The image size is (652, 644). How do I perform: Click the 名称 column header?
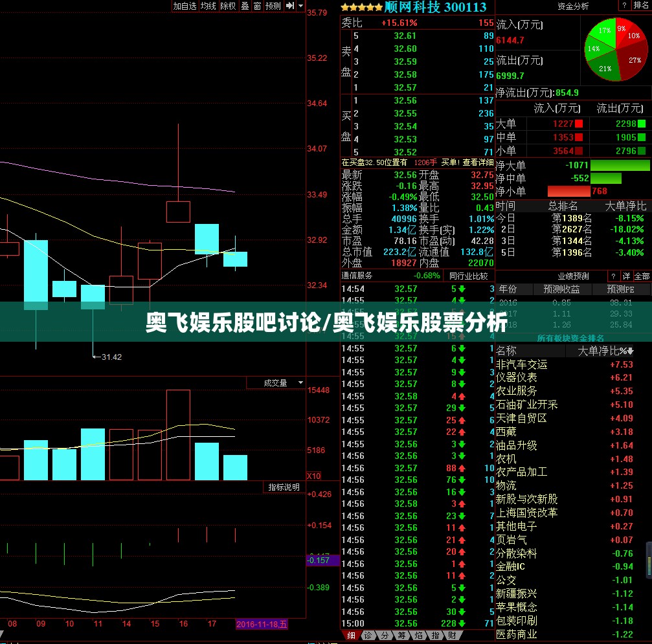[x=506, y=351]
